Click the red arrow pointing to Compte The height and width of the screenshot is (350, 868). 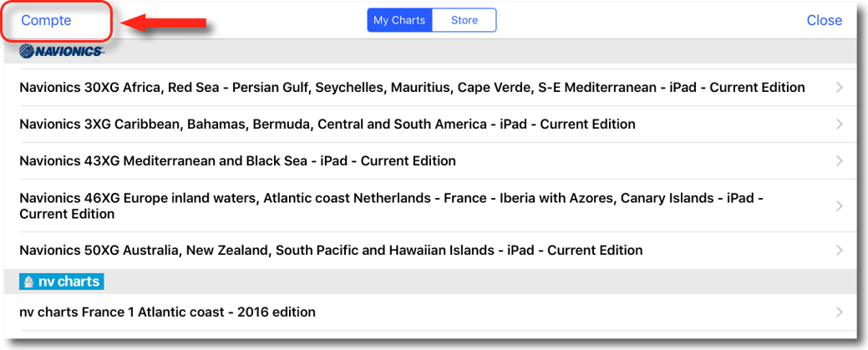coord(163,23)
